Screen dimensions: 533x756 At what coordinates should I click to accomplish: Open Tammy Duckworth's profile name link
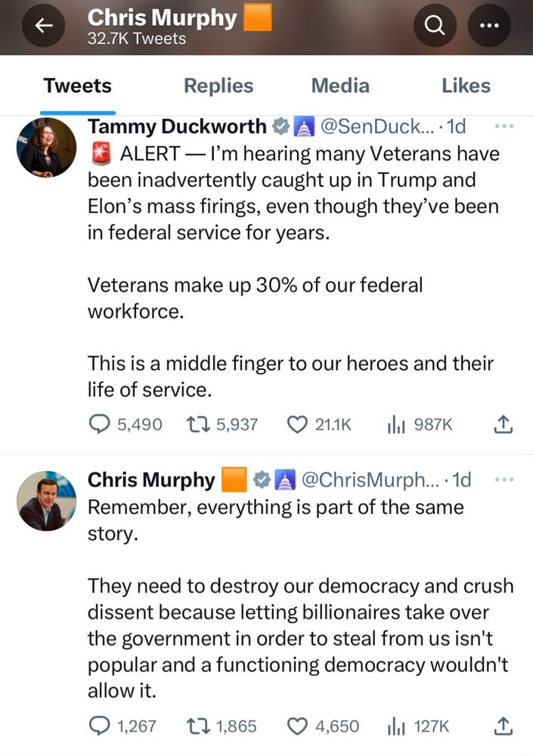178,126
